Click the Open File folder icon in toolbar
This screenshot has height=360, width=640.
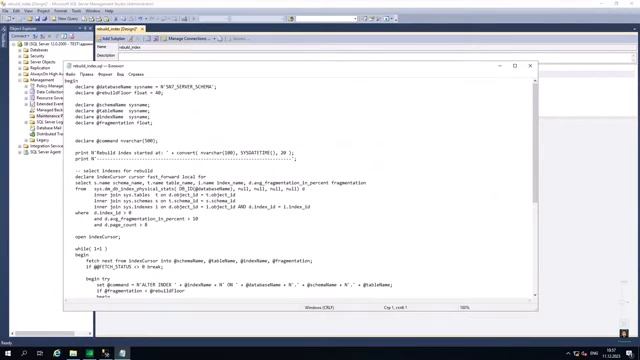tap(29, 19)
